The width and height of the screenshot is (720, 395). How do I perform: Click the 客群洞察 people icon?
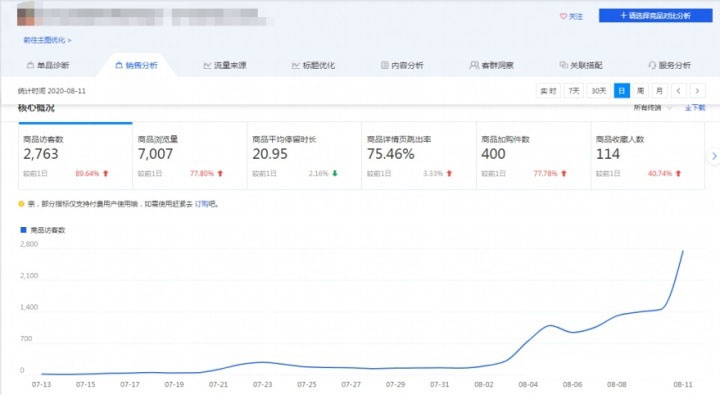pos(474,65)
